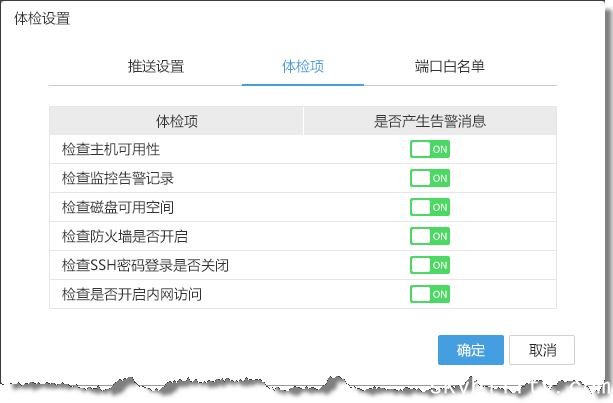Toggle 检查防火墙是否开启 alert switch
The image size is (613, 403).
click(430, 236)
